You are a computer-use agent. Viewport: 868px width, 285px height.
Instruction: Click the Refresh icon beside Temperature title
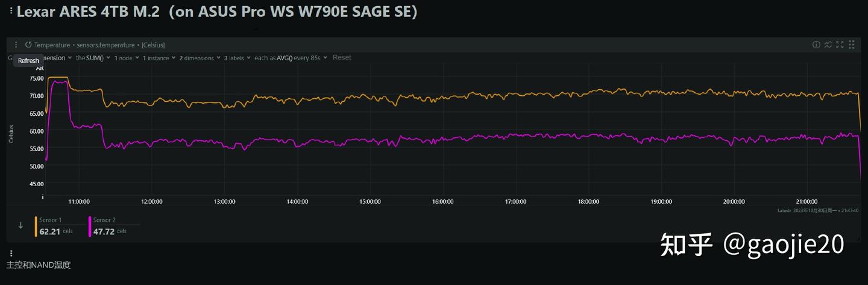click(x=28, y=45)
